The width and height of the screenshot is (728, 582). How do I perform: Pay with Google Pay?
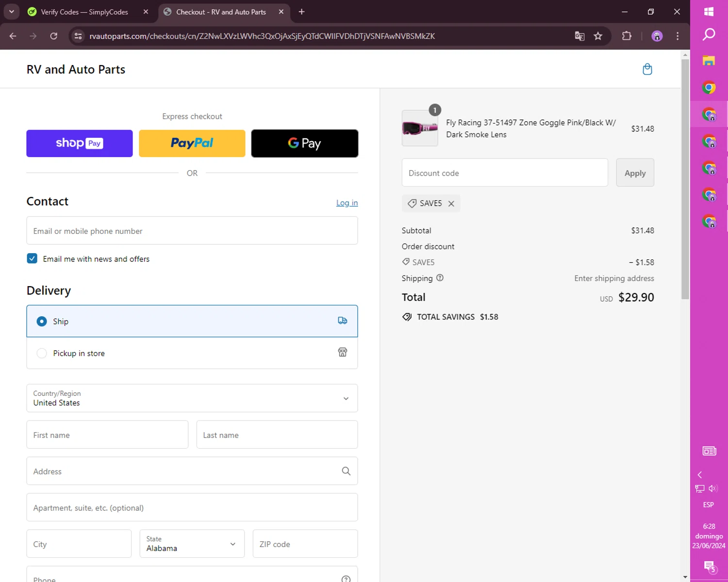[x=305, y=143]
